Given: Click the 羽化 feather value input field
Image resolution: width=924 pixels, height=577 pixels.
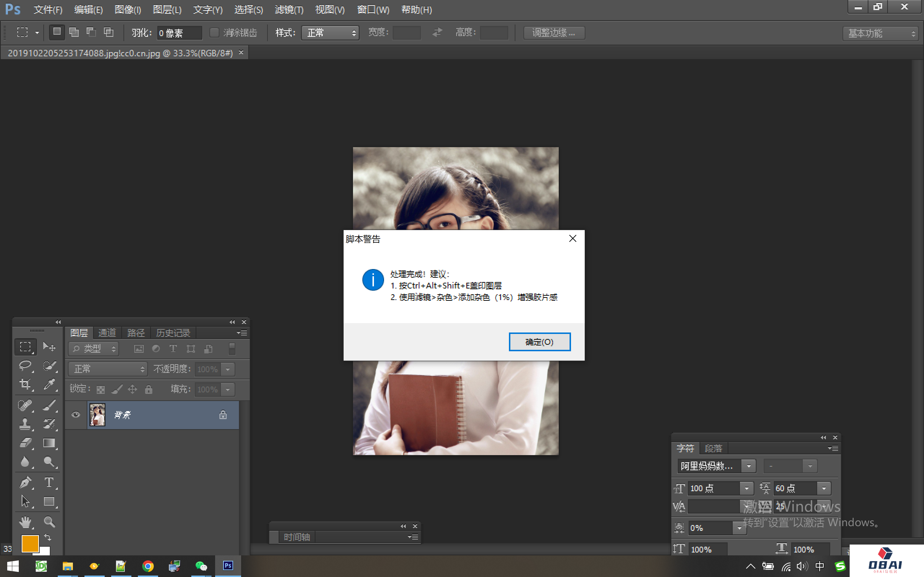Looking at the screenshot, I should coord(179,32).
